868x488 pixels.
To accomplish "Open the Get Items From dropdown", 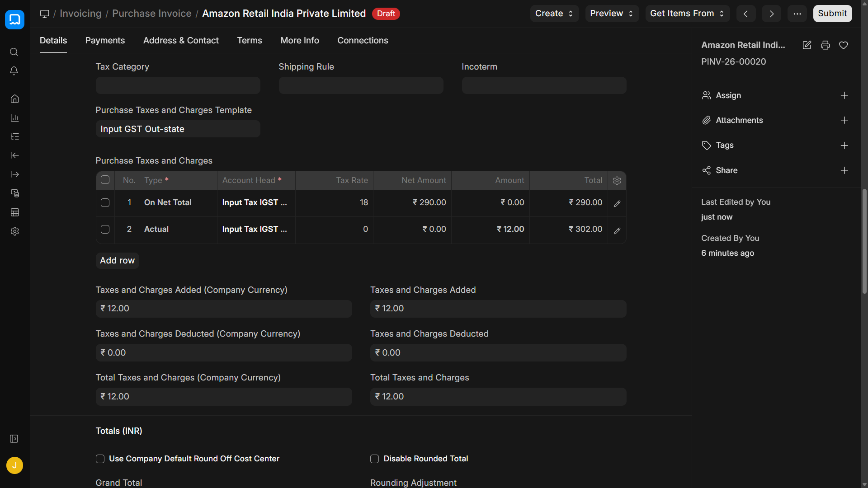I will pyautogui.click(x=688, y=14).
